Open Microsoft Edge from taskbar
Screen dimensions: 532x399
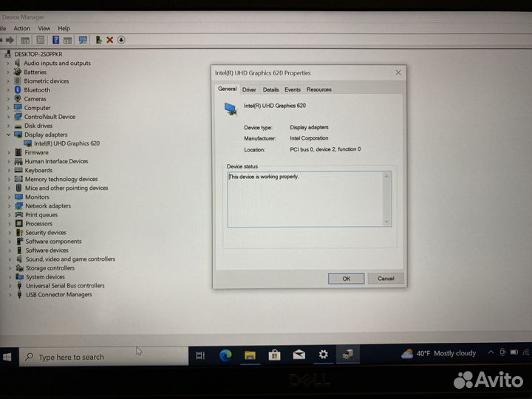click(225, 355)
